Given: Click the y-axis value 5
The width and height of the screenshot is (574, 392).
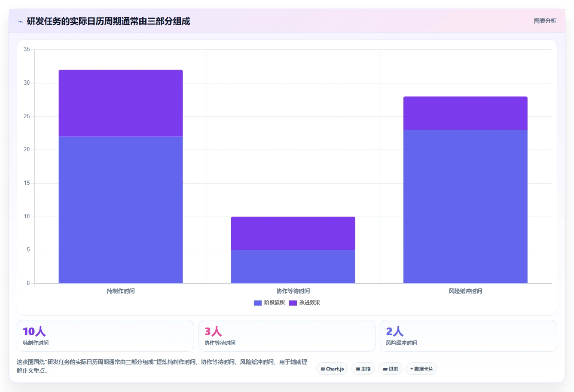Looking at the screenshot, I should [x=28, y=250].
